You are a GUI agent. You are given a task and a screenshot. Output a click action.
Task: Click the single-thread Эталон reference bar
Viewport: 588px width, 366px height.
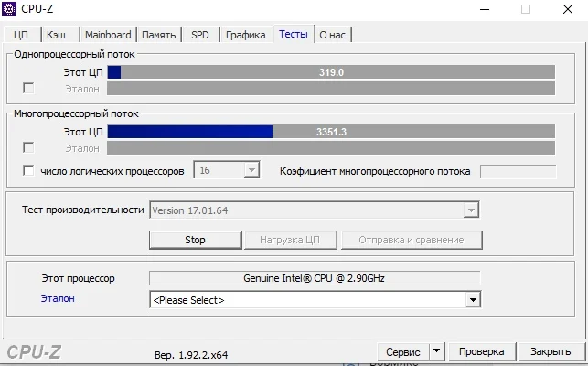coord(331,89)
